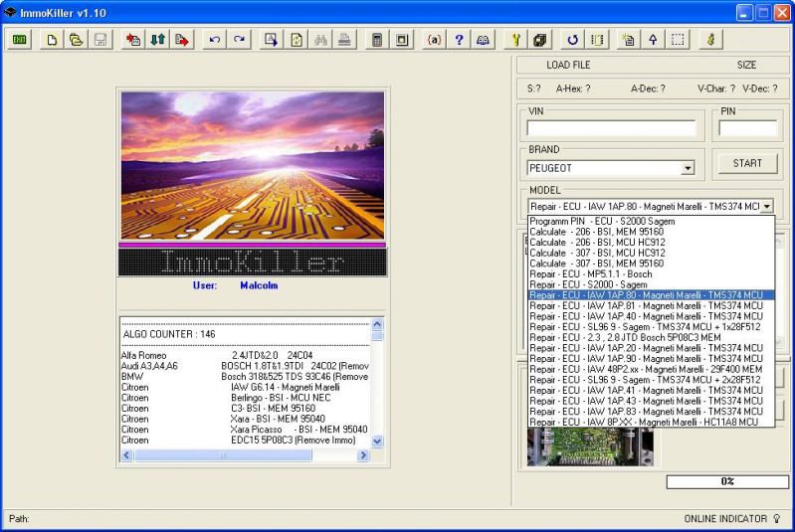Click into the VIN input field

[x=611, y=128]
